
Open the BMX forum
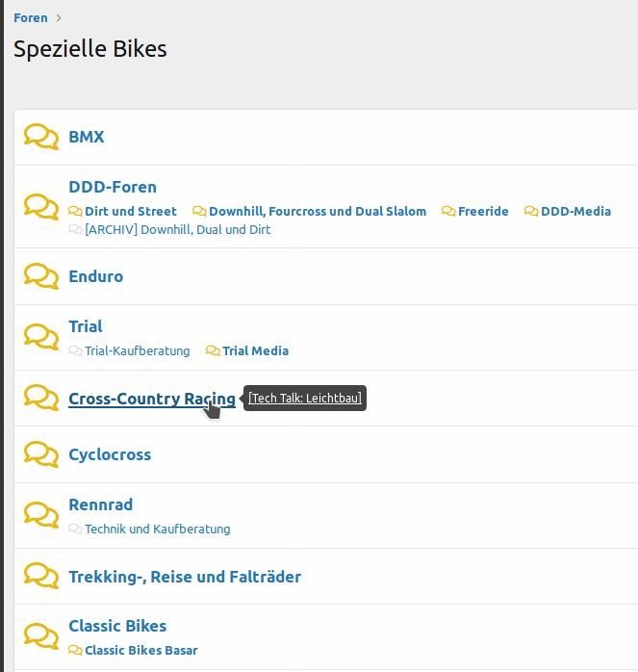click(x=87, y=137)
